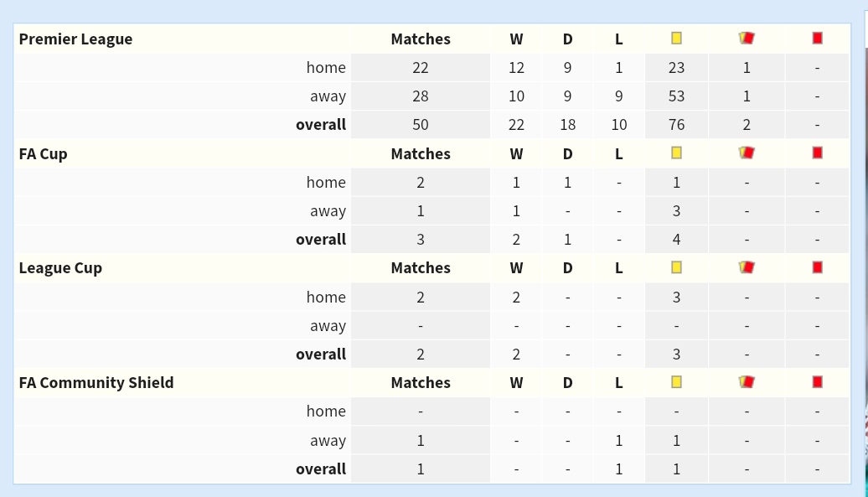Select the Premier League section heading
Image resolution: width=868 pixels, height=497 pixels.
(76, 39)
